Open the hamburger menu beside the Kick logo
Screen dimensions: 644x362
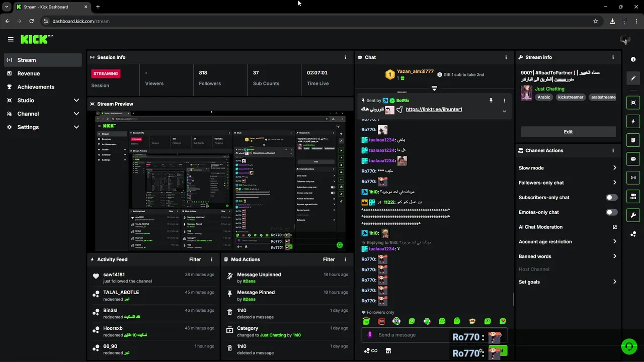click(x=11, y=39)
